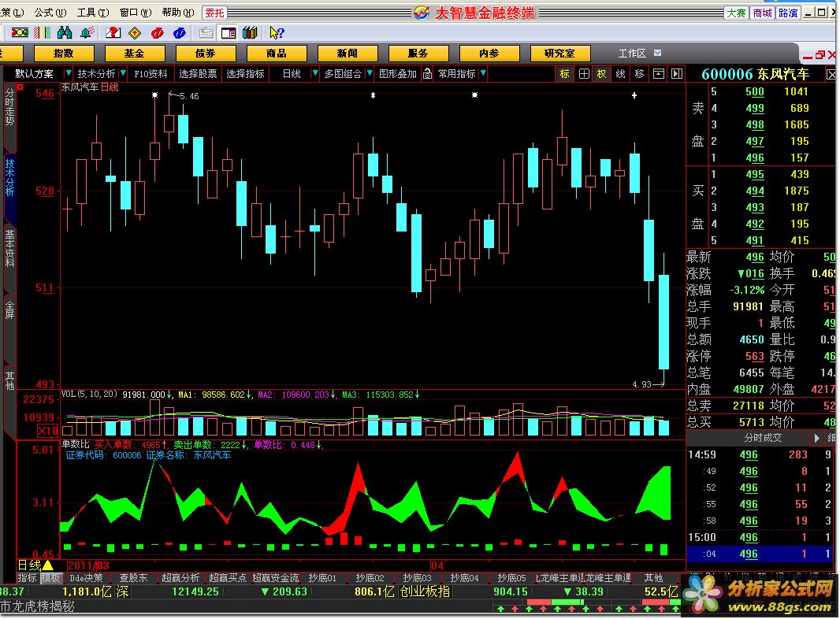Open the 工具 menu

coord(93,13)
